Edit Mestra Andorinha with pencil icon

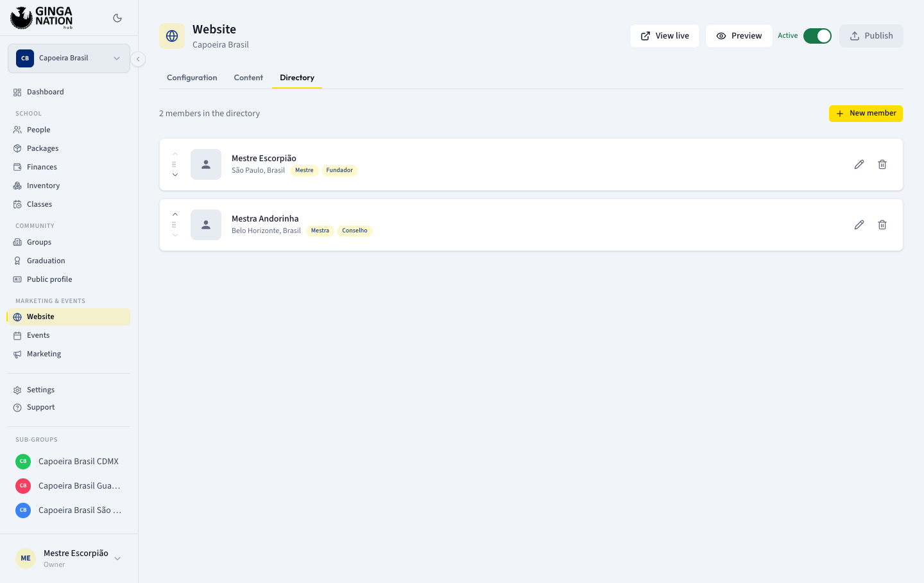point(859,225)
